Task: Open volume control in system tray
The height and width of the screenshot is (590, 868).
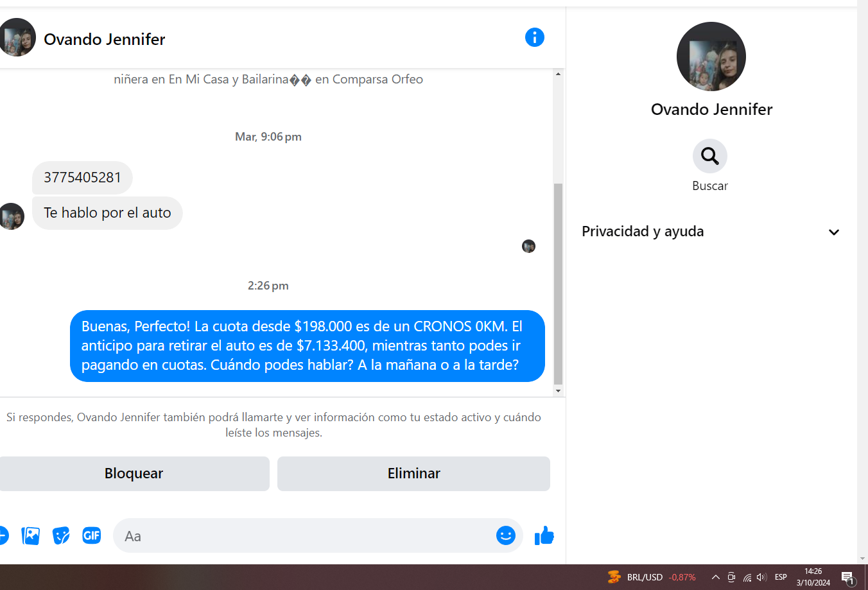Action: click(x=762, y=577)
